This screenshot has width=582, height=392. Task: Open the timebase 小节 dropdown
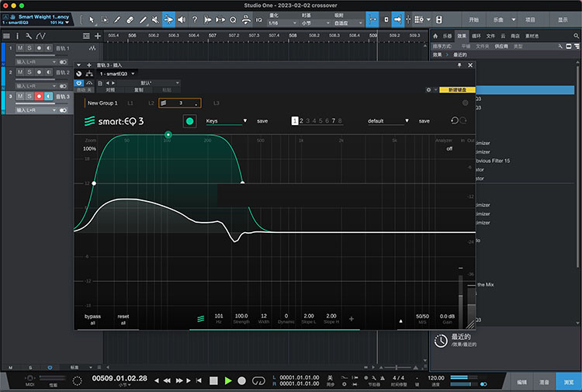tap(315, 23)
